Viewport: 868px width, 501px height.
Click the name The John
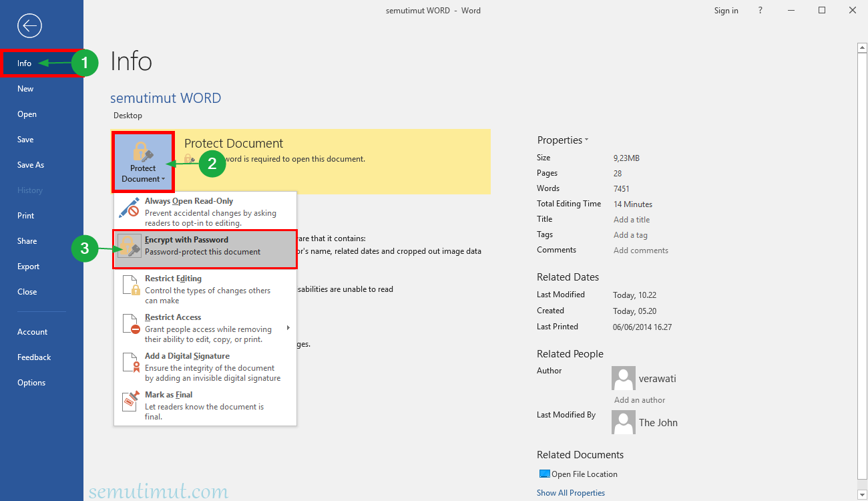coord(658,423)
